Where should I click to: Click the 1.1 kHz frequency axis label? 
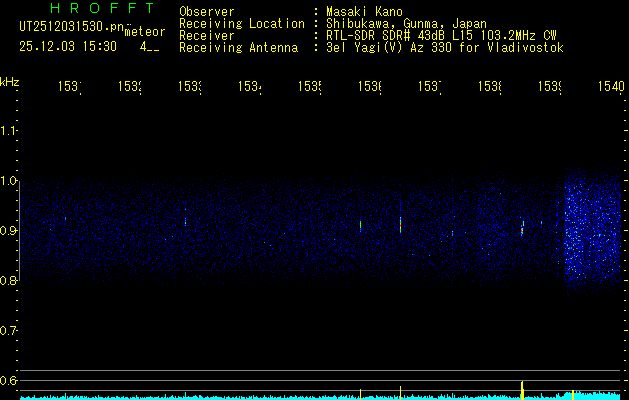tap(8, 130)
